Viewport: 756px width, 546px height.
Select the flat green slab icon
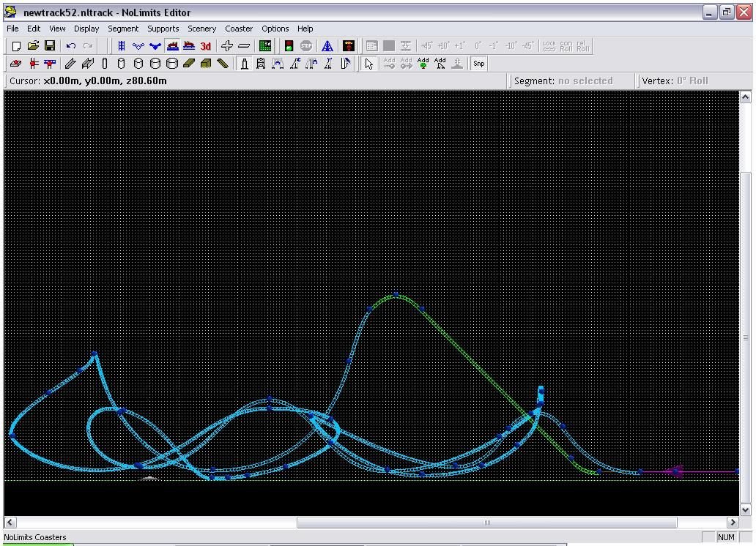pos(189,63)
